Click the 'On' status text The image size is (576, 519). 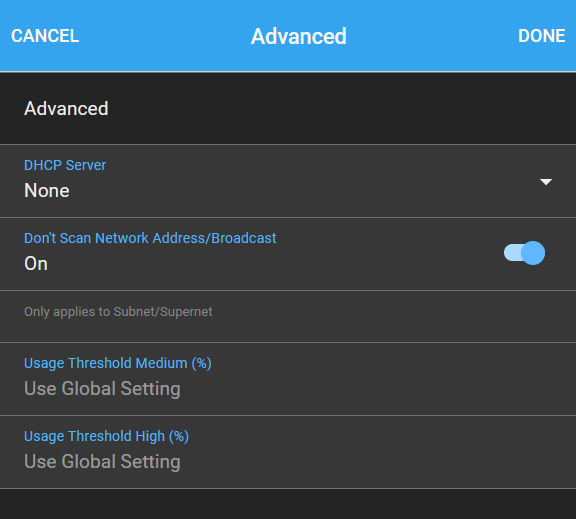[36, 264]
